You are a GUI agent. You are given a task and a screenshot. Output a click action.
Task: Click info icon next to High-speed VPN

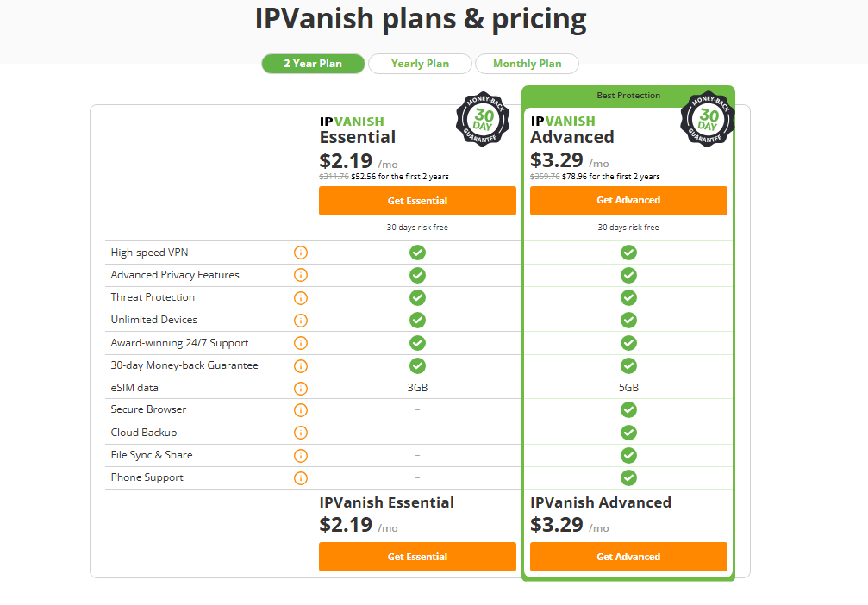pyautogui.click(x=301, y=253)
